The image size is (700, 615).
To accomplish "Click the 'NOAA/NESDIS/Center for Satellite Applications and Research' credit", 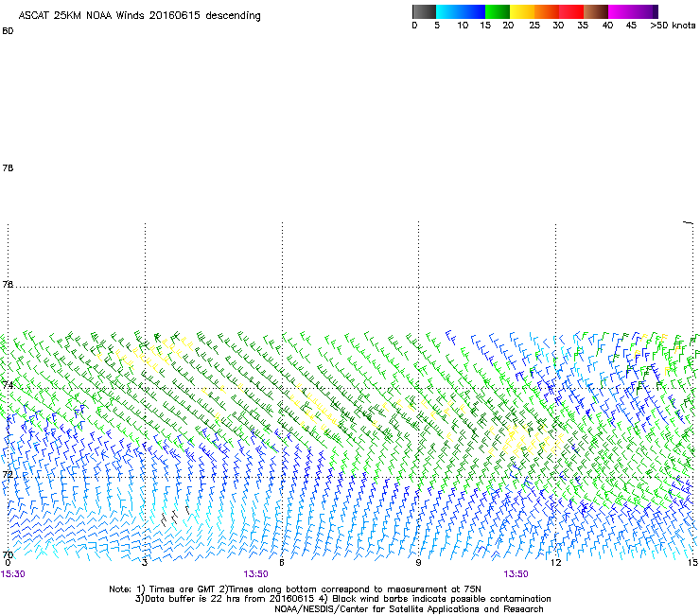I will pyautogui.click(x=409, y=609).
